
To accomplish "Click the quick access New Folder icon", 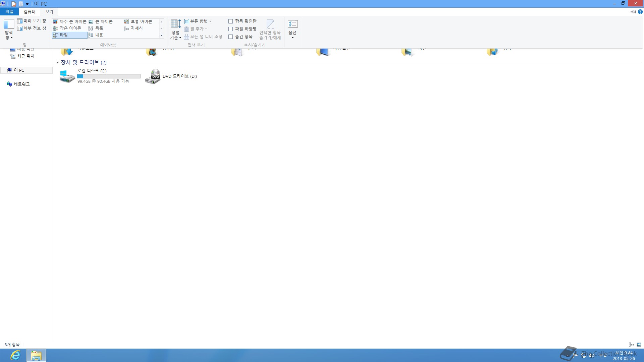I will point(21,4).
